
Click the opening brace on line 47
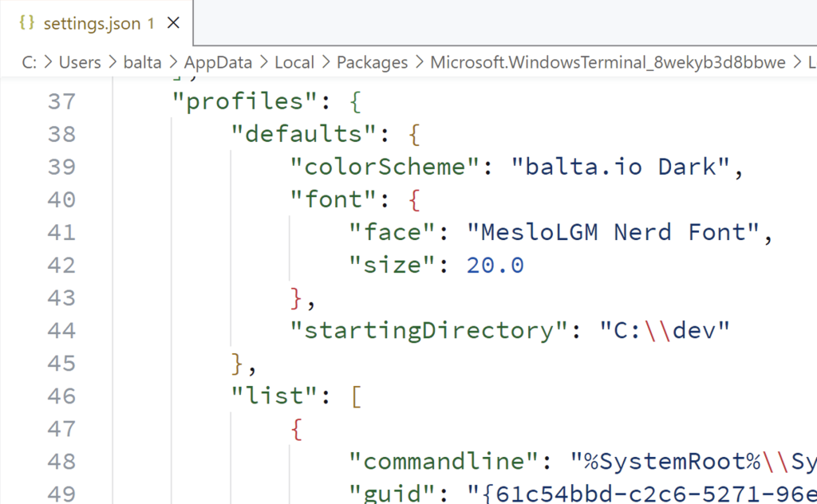296,430
